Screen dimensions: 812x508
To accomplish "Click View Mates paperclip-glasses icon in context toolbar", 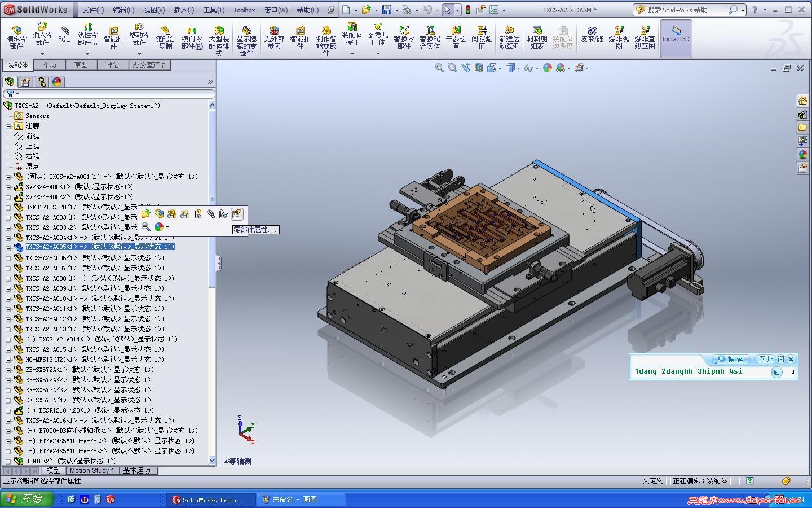I will 224,214.
